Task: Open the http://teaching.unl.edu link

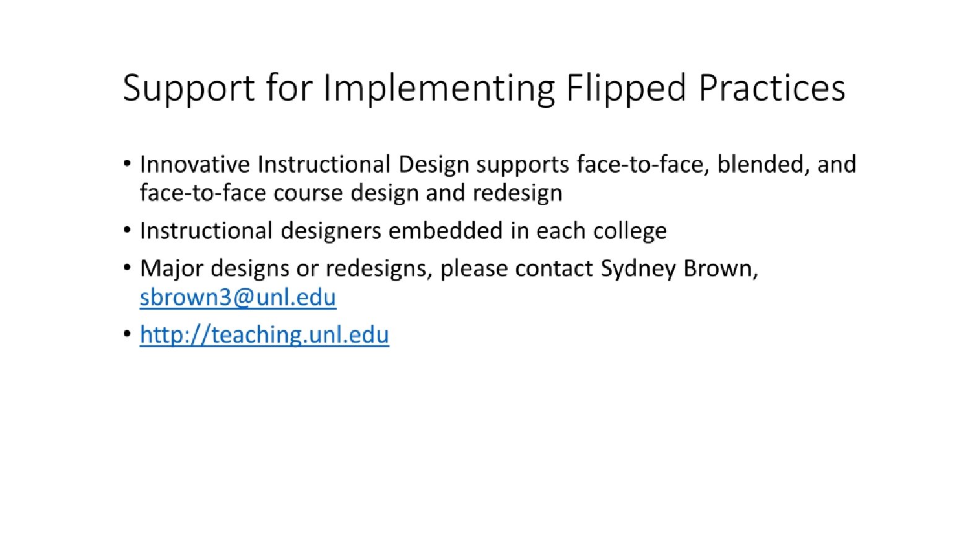Action: [264, 335]
